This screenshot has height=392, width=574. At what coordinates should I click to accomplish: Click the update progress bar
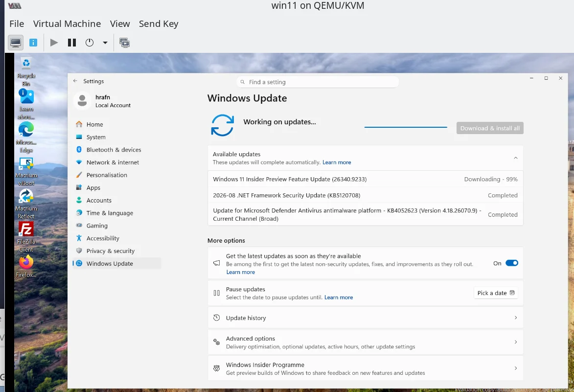click(406, 127)
